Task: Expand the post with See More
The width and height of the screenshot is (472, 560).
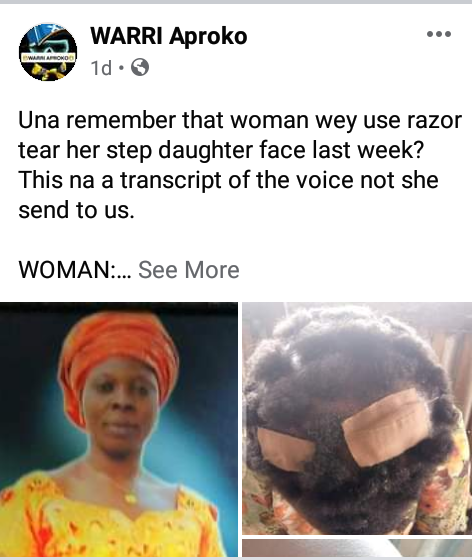Action: (x=189, y=270)
